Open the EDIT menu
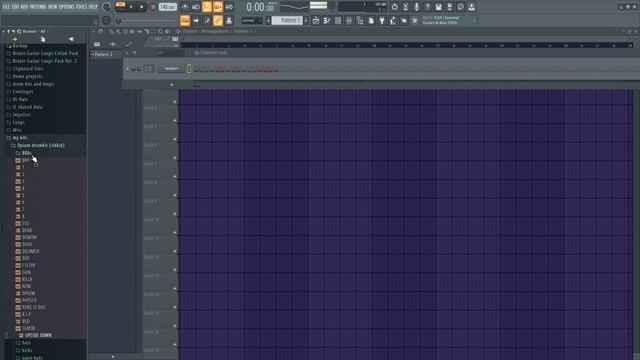The image size is (640, 360). (x=15, y=7)
